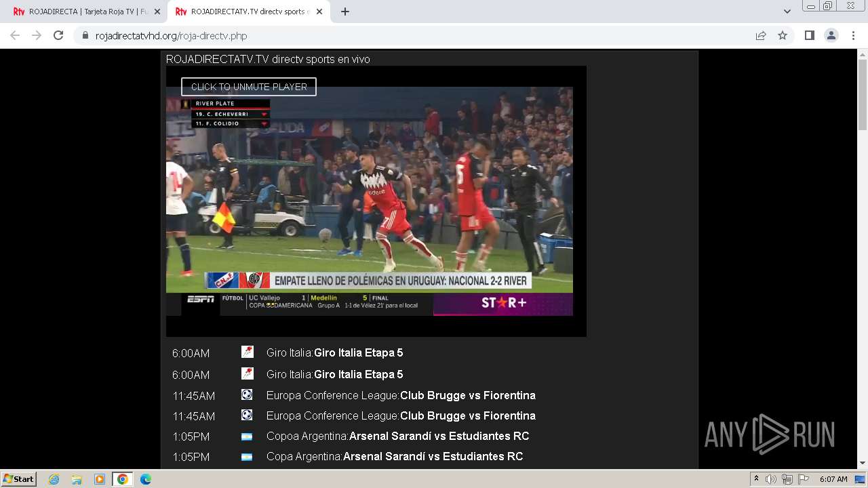Open the Chrome three-dot menu
The height and width of the screenshot is (488, 868).
[x=854, y=35]
